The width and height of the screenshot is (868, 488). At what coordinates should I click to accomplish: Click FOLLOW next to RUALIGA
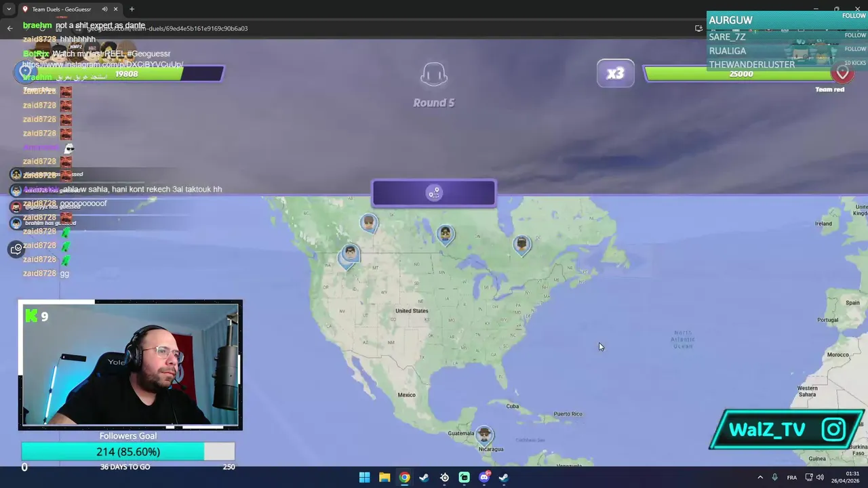pos(855,49)
